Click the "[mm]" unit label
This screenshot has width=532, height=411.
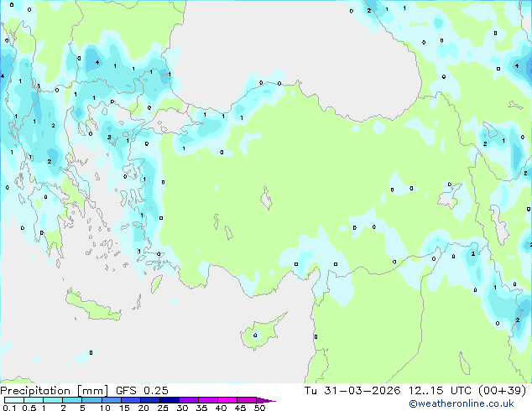92,391
